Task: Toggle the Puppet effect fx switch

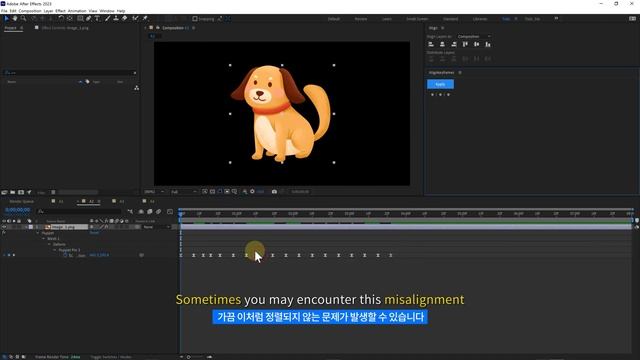Action: [4, 233]
